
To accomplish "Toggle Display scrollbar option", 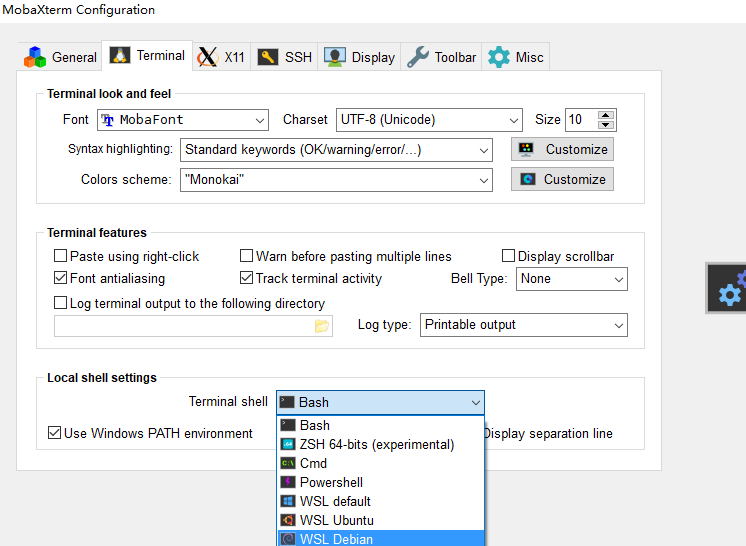I will pyautogui.click(x=508, y=256).
